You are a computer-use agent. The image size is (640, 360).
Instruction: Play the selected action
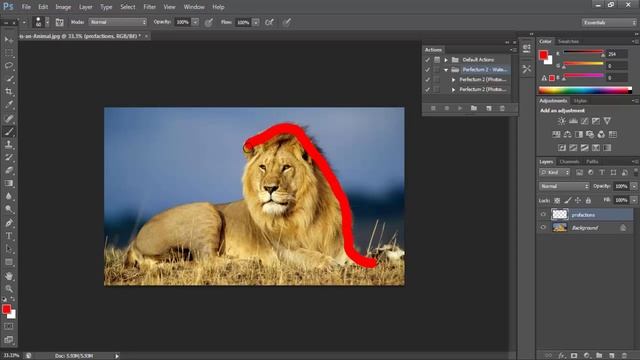tap(460, 108)
